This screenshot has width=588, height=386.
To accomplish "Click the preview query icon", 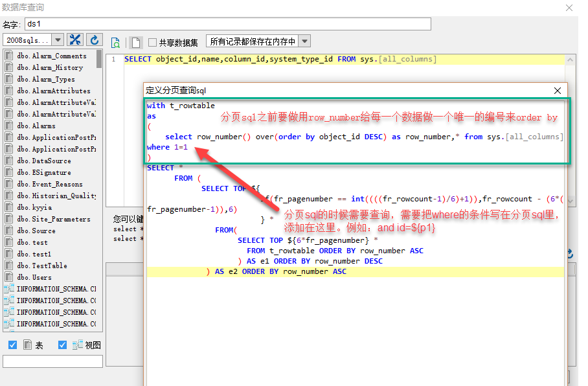I will coord(115,42).
